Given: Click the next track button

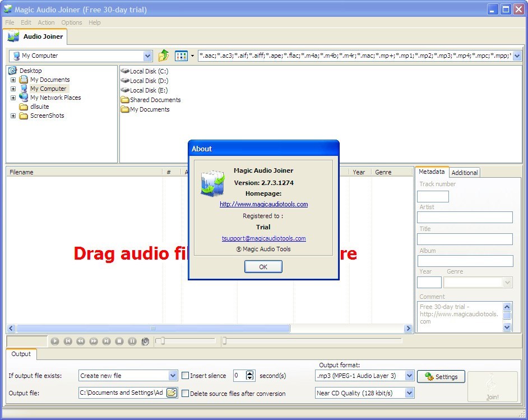Looking at the screenshot, I should (x=106, y=341).
